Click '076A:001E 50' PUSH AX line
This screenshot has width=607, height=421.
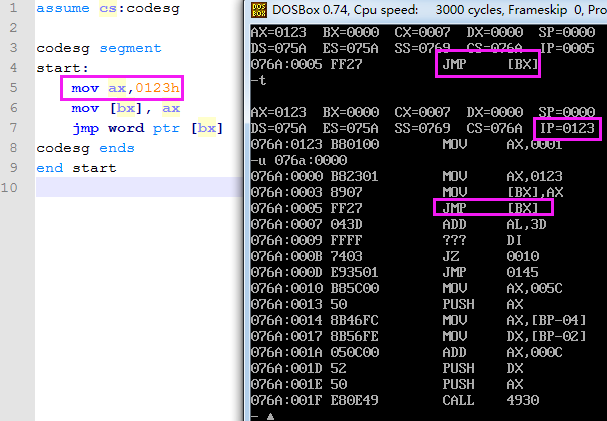click(387, 384)
